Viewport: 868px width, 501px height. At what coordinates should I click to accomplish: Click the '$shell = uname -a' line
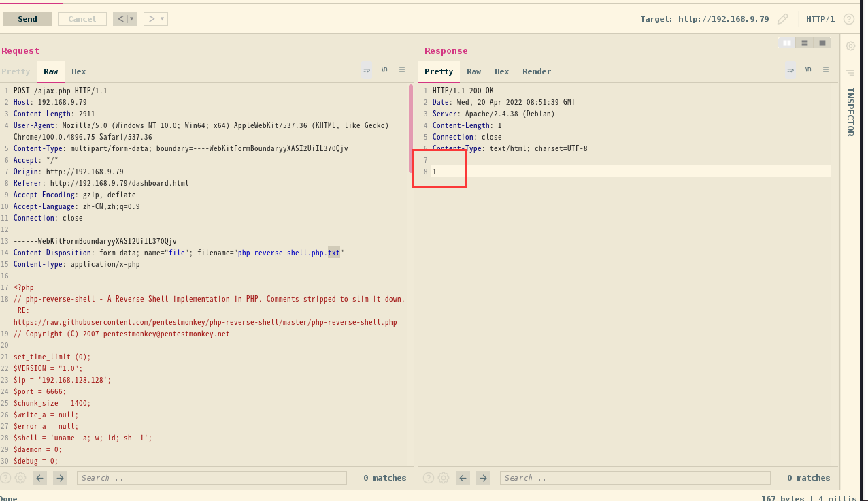(83, 438)
